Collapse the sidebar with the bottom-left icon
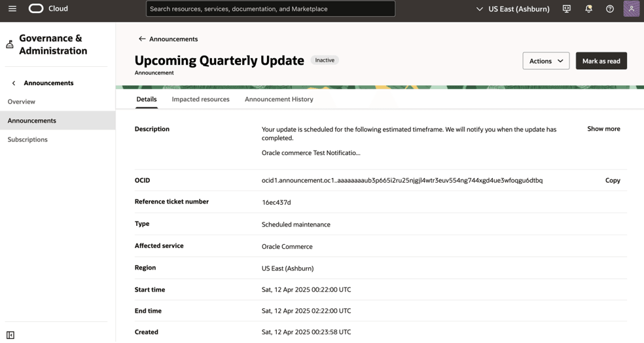Viewport: 644px width, 343px height. (x=10, y=335)
